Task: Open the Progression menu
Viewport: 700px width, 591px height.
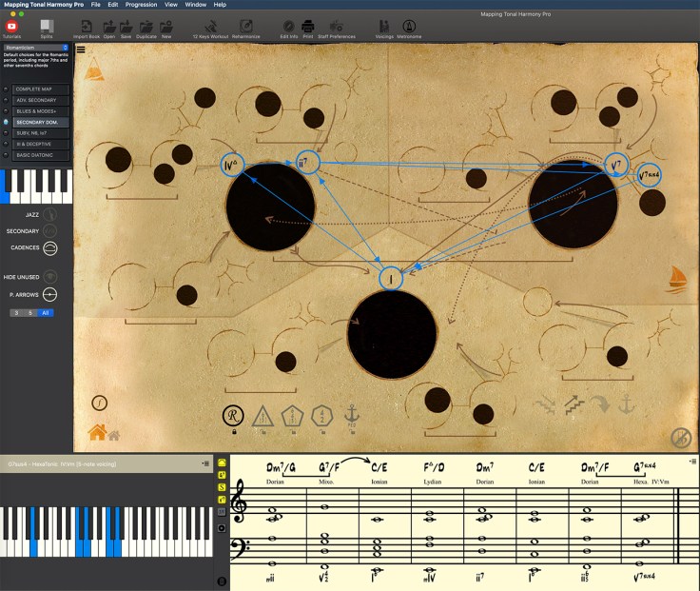Action: (x=141, y=5)
